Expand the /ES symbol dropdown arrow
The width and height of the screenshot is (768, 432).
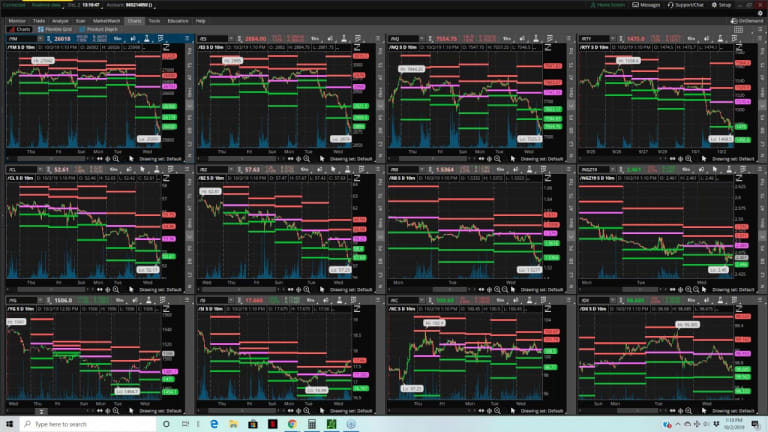coord(231,39)
